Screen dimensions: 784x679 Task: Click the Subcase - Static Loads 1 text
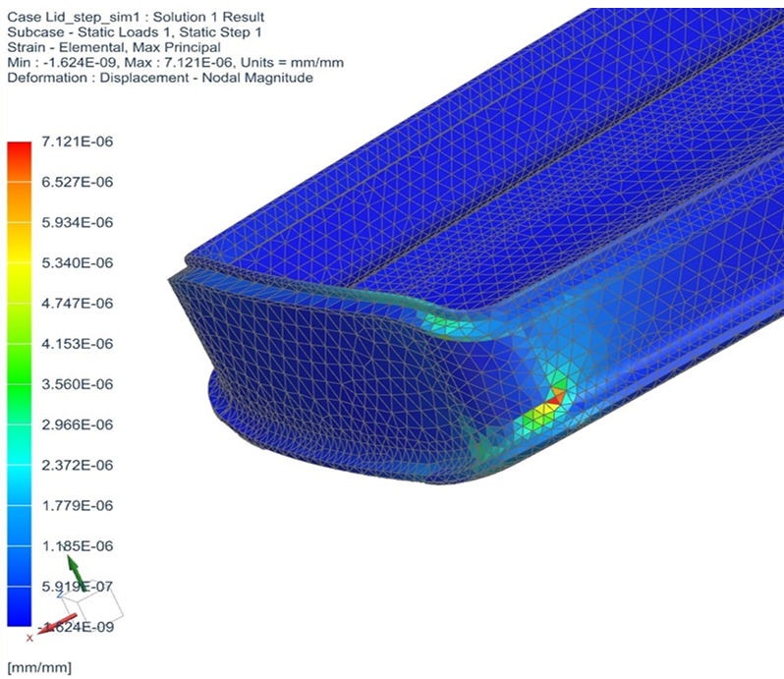[x=127, y=31]
